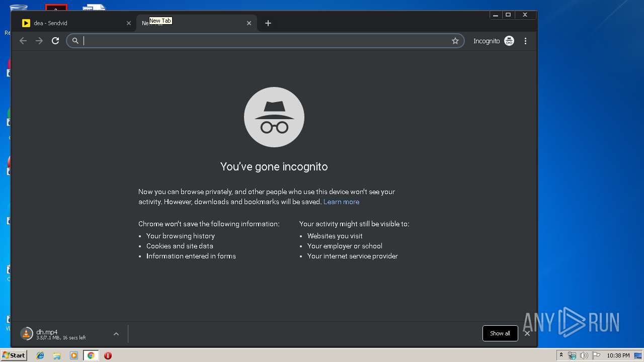
Task: Show hidden system tray icons
Action: [561, 355]
